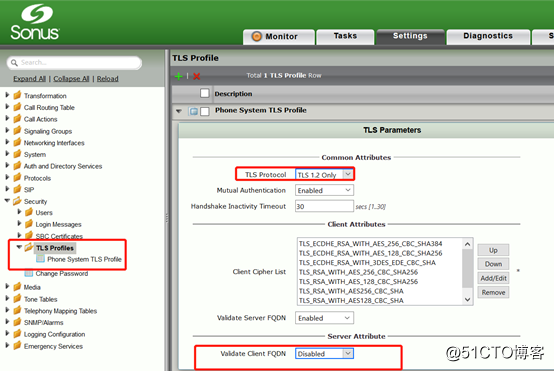Viewport: 554px width, 371px height.
Task: Expand the SBC Certificates tree node
Action: click(x=19, y=235)
